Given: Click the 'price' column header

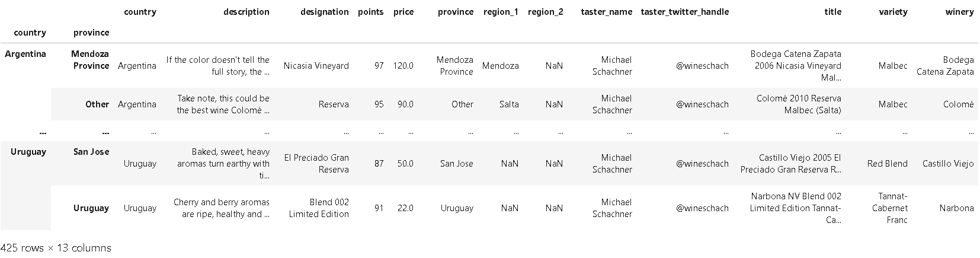Looking at the screenshot, I should tap(403, 12).
